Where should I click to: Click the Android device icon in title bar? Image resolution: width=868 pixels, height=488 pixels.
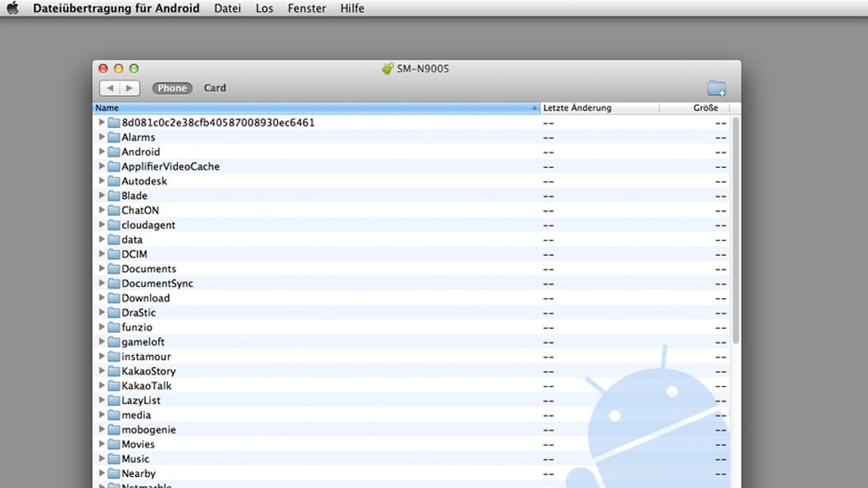pos(387,69)
